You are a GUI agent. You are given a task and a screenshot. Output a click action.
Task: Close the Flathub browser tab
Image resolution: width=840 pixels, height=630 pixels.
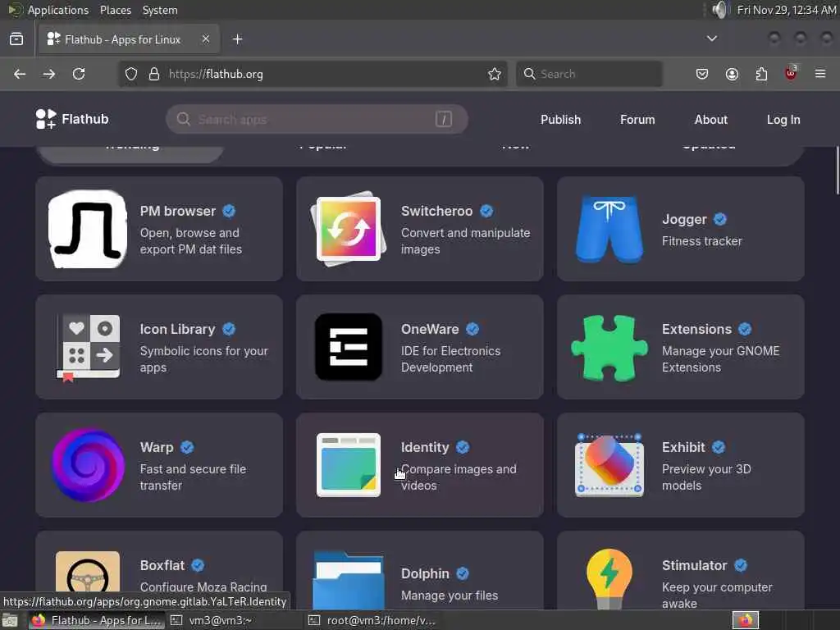[206, 39]
